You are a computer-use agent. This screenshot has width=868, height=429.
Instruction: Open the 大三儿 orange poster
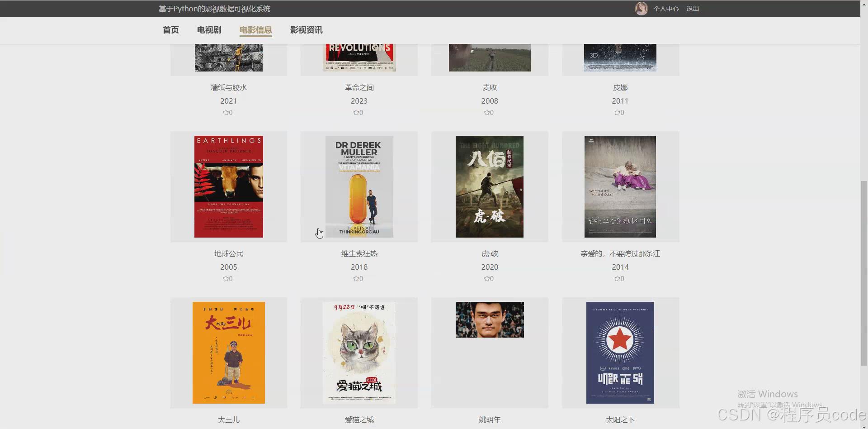coord(229,353)
